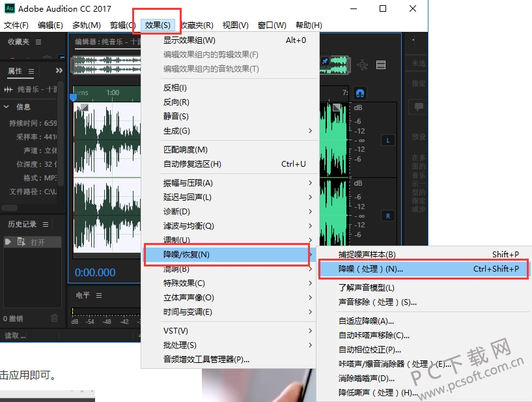
Task: Expand VST(V) submenu
Action: (x=230, y=331)
